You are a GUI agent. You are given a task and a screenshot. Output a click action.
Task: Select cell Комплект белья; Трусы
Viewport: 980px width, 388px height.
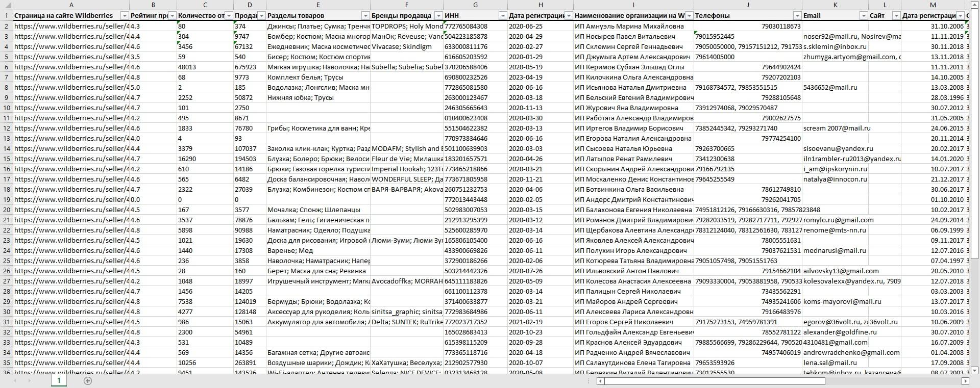click(318, 77)
